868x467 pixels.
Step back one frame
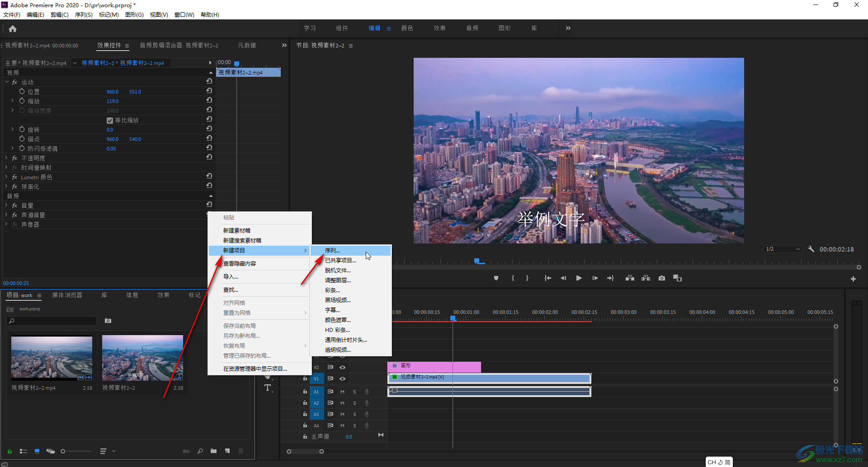click(563, 278)
